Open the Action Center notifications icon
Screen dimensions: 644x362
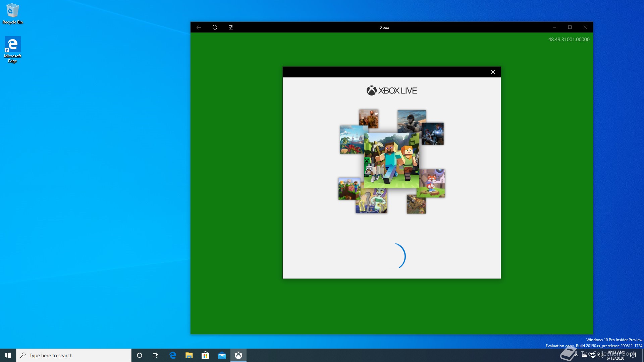pyautogui.click(x=633, y=355)
